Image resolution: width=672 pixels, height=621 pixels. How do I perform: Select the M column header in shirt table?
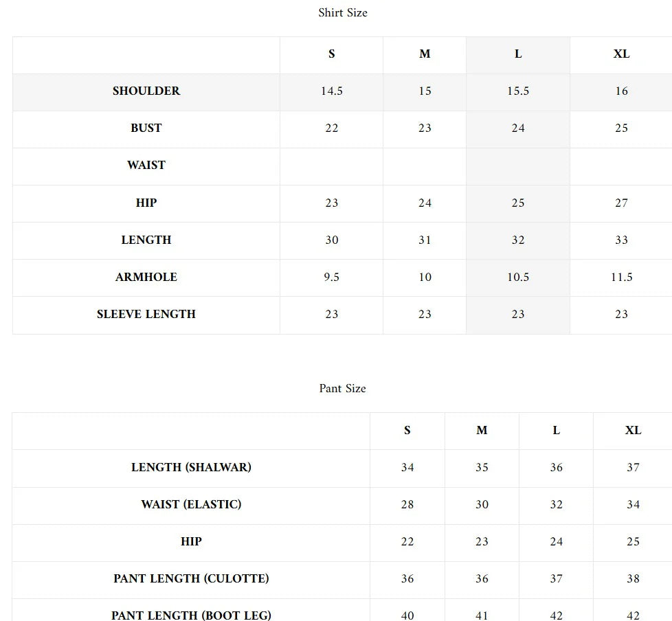[425, 54]
